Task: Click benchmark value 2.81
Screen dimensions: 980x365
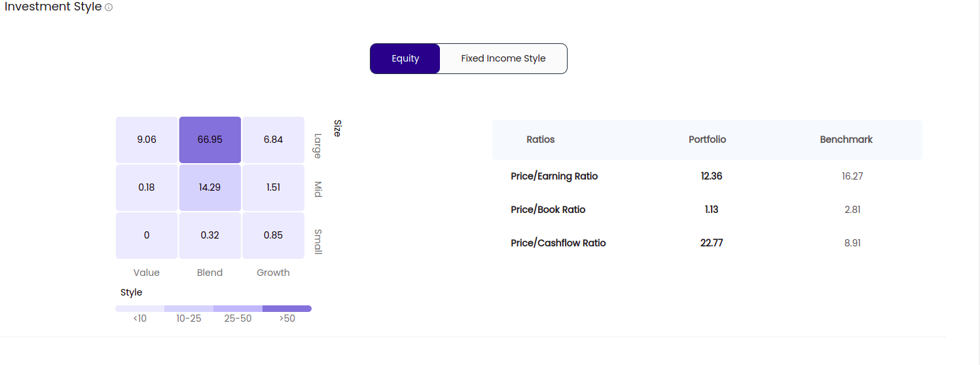Action: point(852,210)
